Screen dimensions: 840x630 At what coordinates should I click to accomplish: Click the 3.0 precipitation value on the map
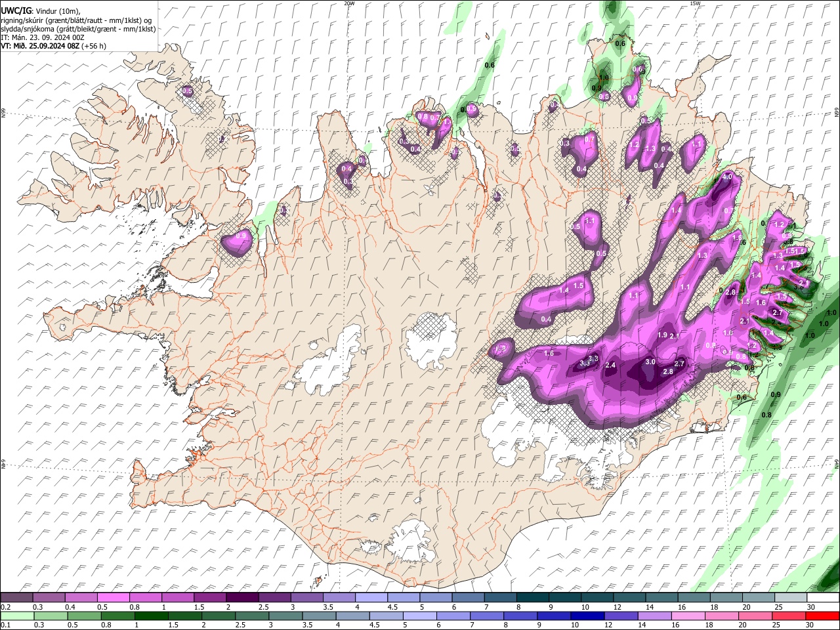[x=650, y=362]
